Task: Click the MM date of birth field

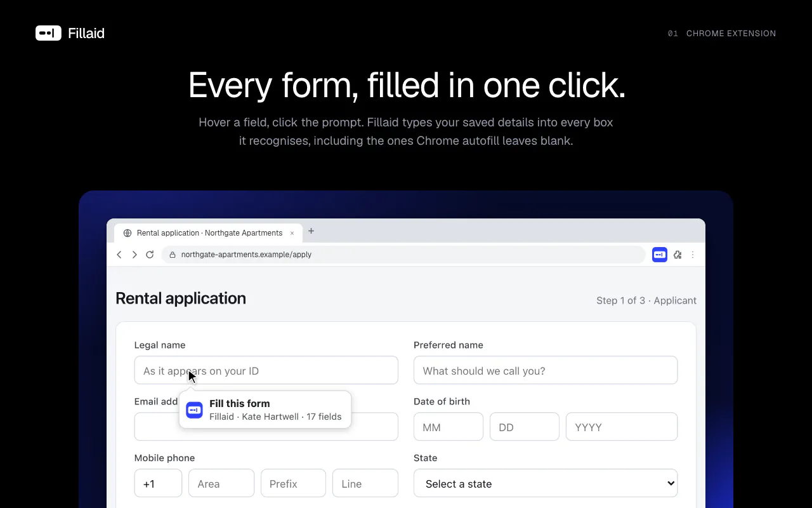Action: (x=449, y=427)
